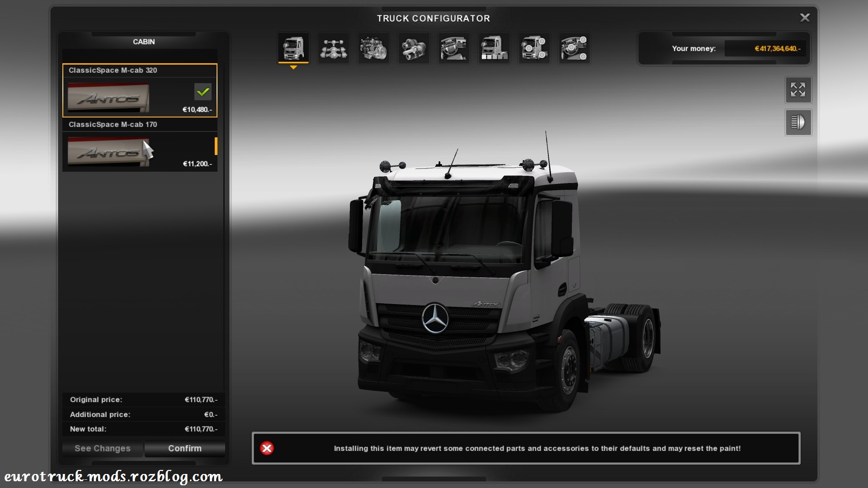Close the Truck Configurator window
Image resolution: width=868 pixels, height=488 pixels.
coord(805,18)
